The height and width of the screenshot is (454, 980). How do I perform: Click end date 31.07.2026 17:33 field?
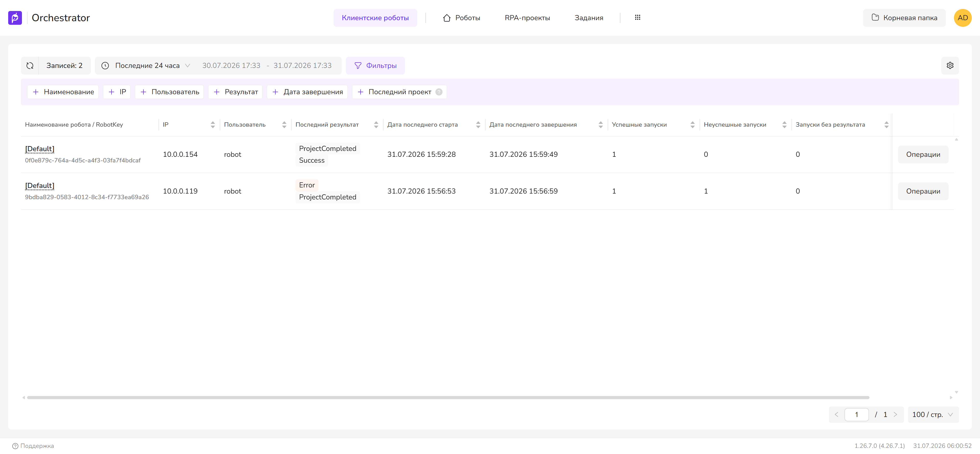point(302,65)
